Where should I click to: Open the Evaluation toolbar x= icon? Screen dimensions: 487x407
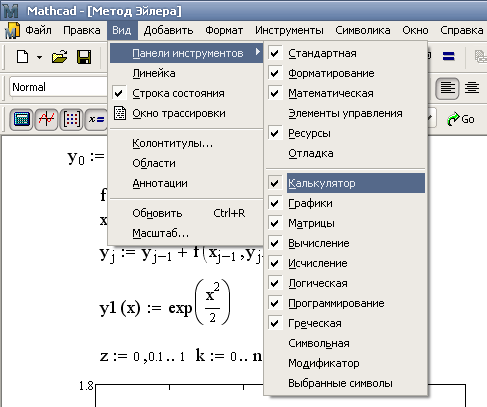tap(96, 119)
